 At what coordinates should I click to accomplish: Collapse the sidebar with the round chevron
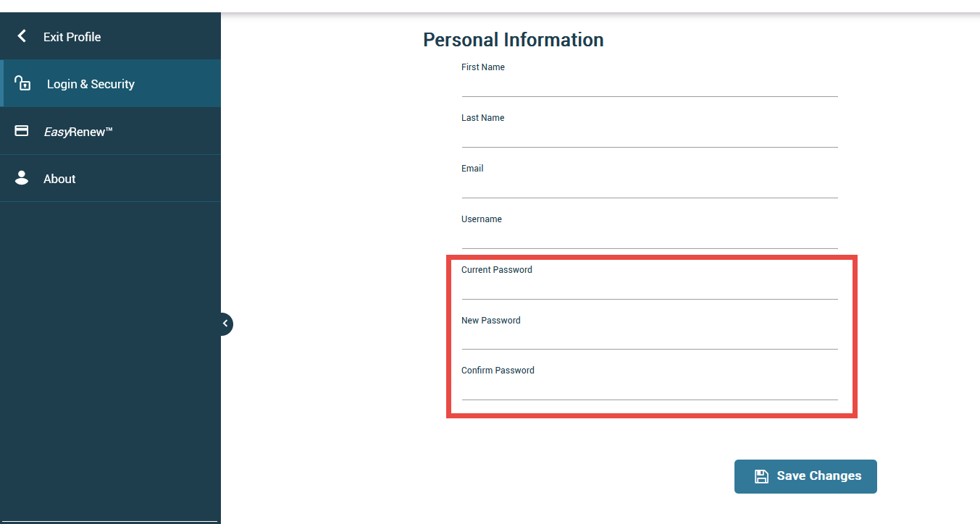point(225,324)
